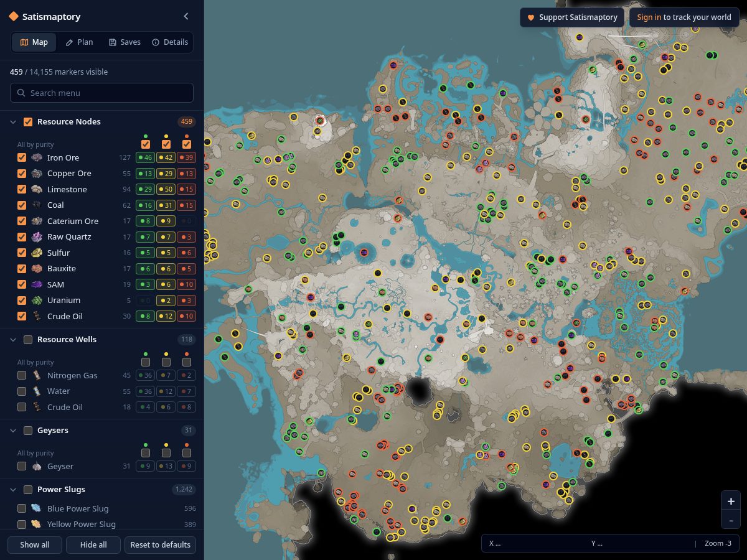Click the Nitrogen Gas well icon
747x560 pixels.
coord(37,375)
